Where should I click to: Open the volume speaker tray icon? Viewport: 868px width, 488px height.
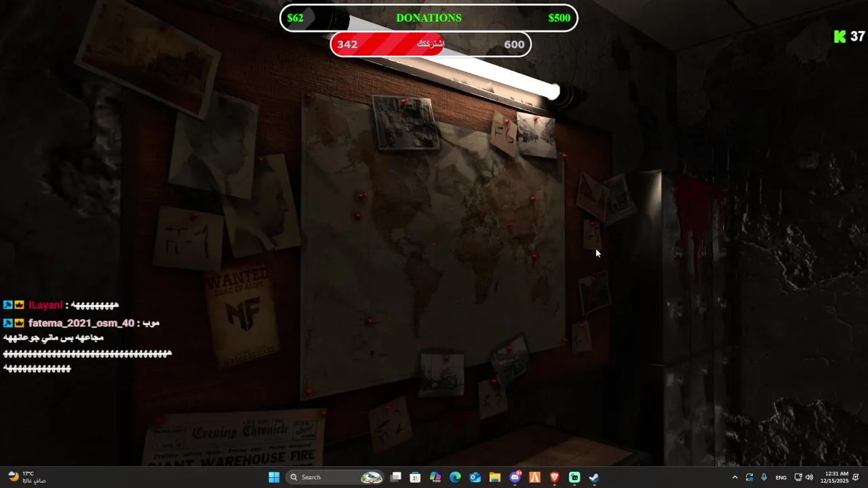pos(809,477)
